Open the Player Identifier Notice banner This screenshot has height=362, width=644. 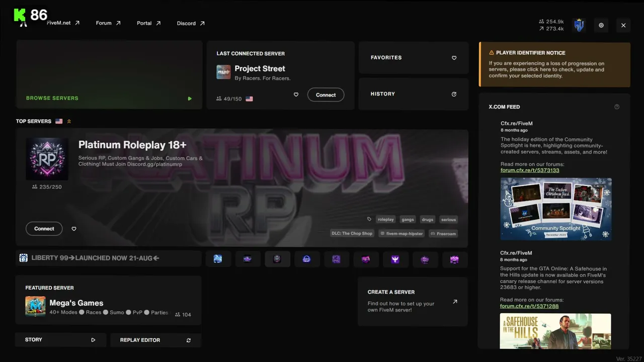[x=554, y=64]
